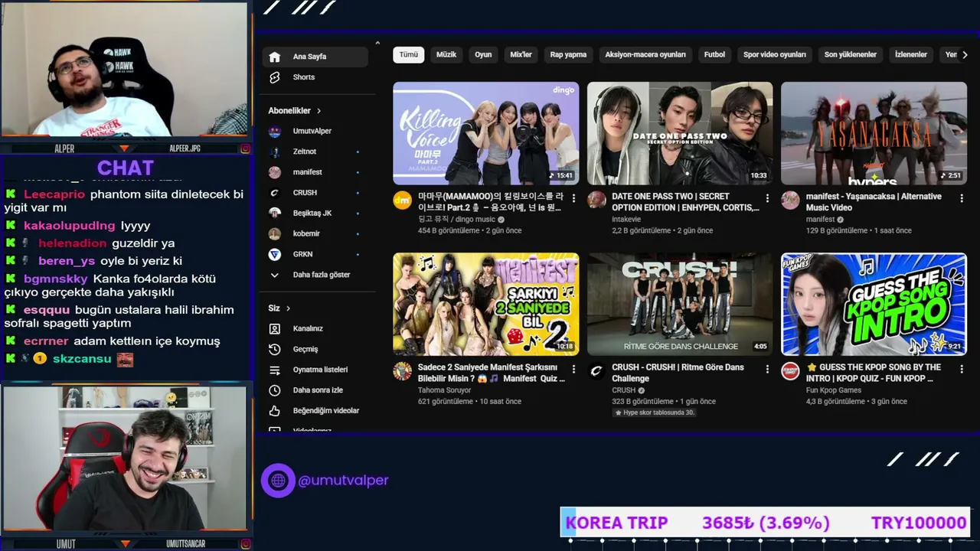Open Beşiktaş JK subscription in sidebar
The width and height of the screenshot is (980, 551).
pyautogui.click(x=315, y=213)
